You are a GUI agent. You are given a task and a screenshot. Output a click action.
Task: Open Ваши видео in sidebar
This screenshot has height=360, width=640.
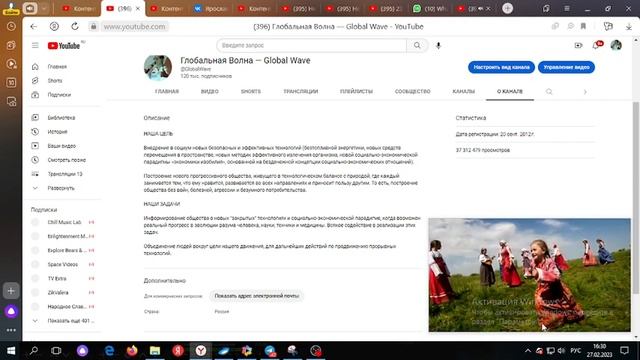63,146
